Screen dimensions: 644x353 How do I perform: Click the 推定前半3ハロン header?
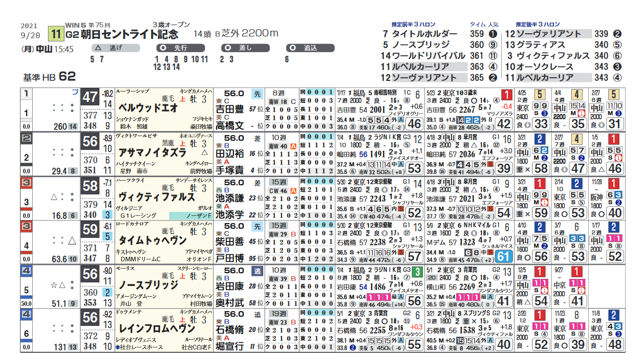pos(414,25)
